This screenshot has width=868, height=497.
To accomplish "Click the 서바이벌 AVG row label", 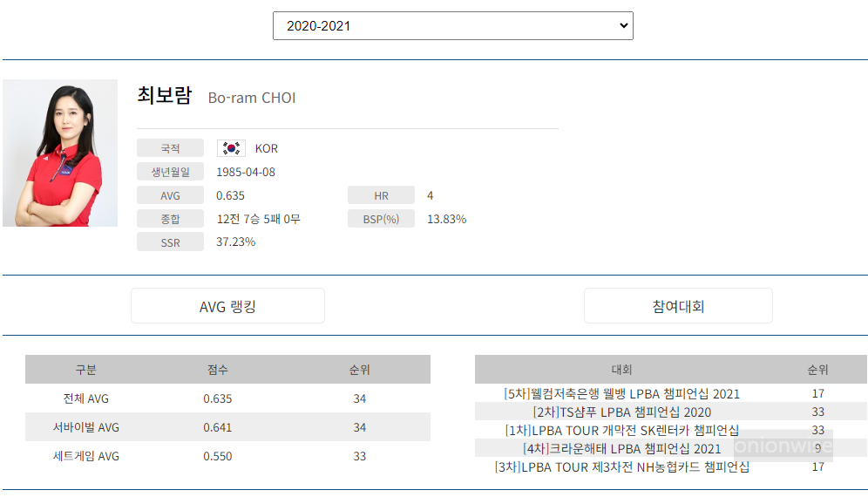I will point(85,427).
